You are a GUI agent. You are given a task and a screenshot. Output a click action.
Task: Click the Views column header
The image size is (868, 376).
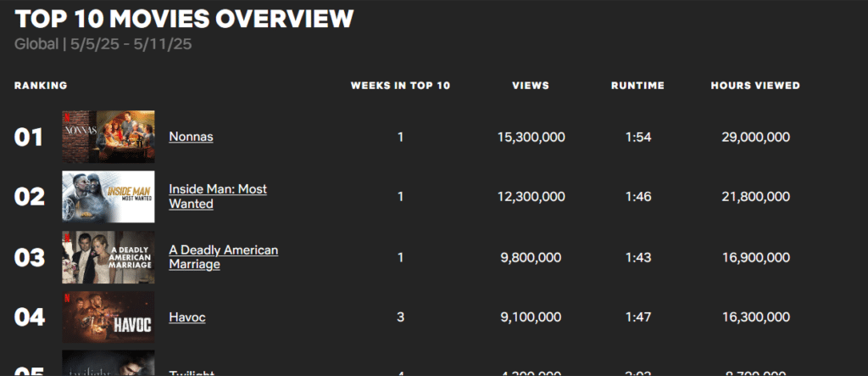pyautogui.click(x=531, y=86)
